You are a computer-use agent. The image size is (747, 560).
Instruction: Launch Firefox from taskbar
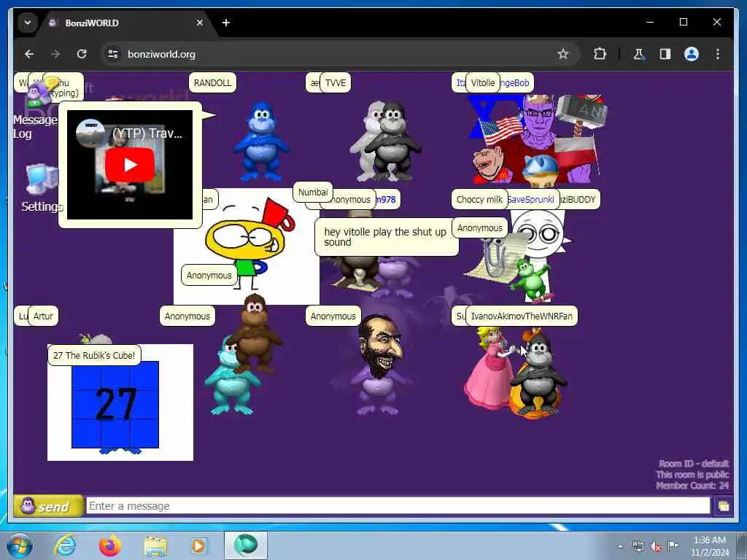point(109,545)
